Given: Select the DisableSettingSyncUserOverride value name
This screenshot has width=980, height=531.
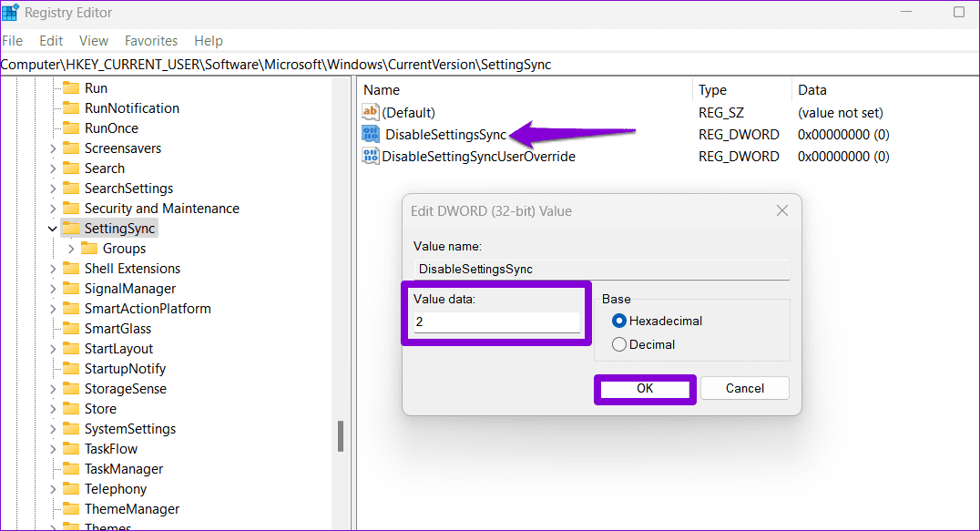Looking at the screenshot, I should (479, 156).
